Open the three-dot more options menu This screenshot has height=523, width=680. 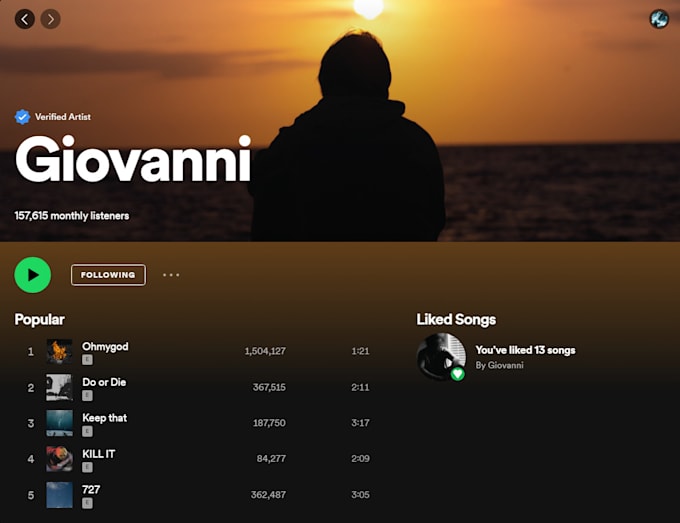coord(171,275)
